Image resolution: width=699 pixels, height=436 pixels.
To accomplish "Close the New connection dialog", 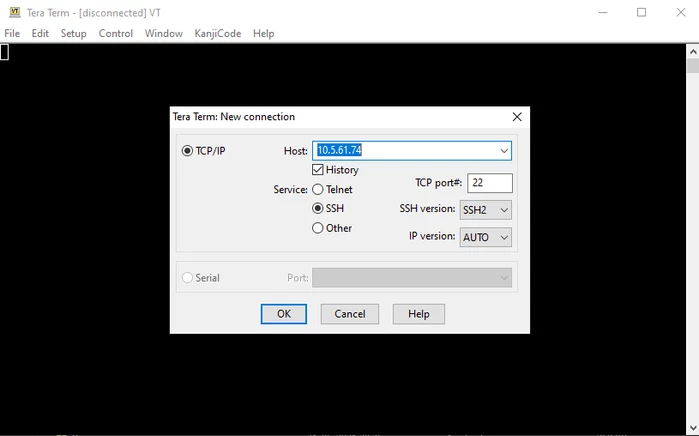I will pos(517,117).
